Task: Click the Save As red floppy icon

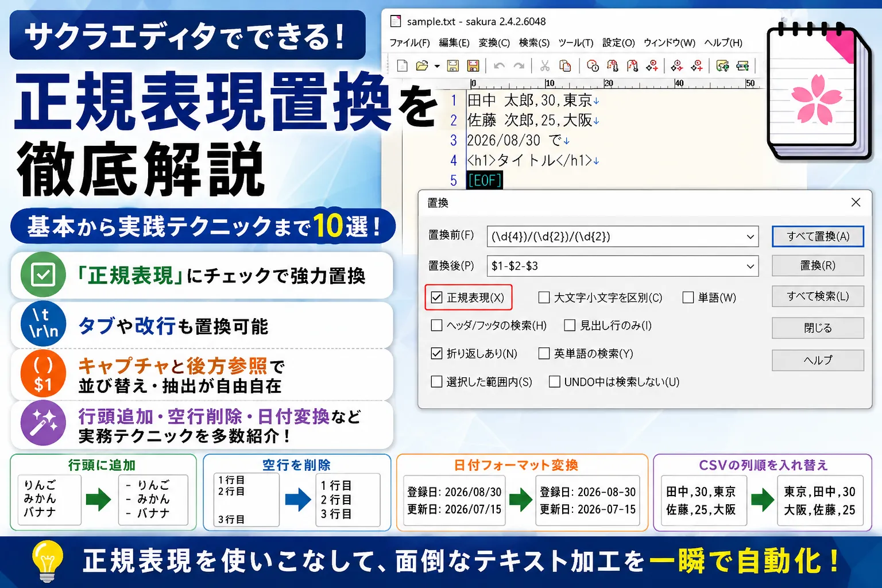Action: tap(473, 66)
